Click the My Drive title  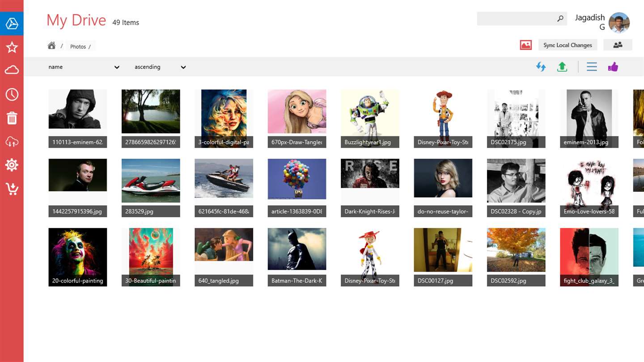pyautogui.click(x=76, y=21)
